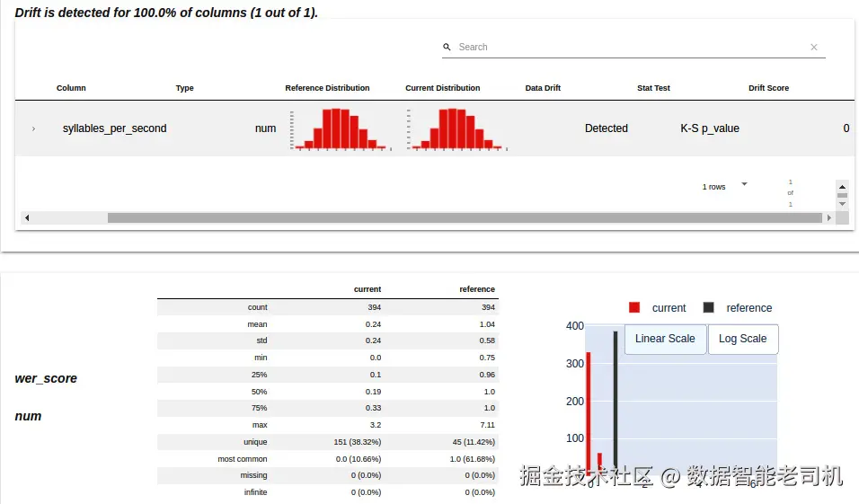This screenshot has height=504, width=859.
Task: Clear the search field with X
Action: (813, 47)
